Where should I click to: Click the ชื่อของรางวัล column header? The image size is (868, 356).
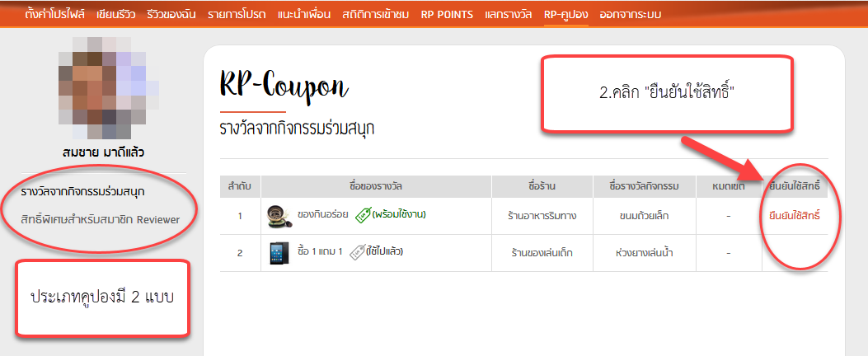coord(376,186)
